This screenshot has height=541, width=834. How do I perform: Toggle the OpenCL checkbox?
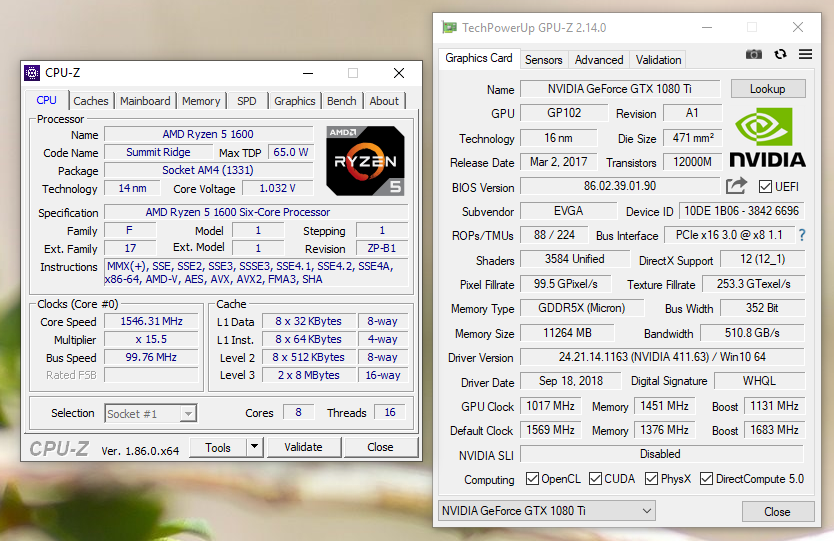point(532,479)
